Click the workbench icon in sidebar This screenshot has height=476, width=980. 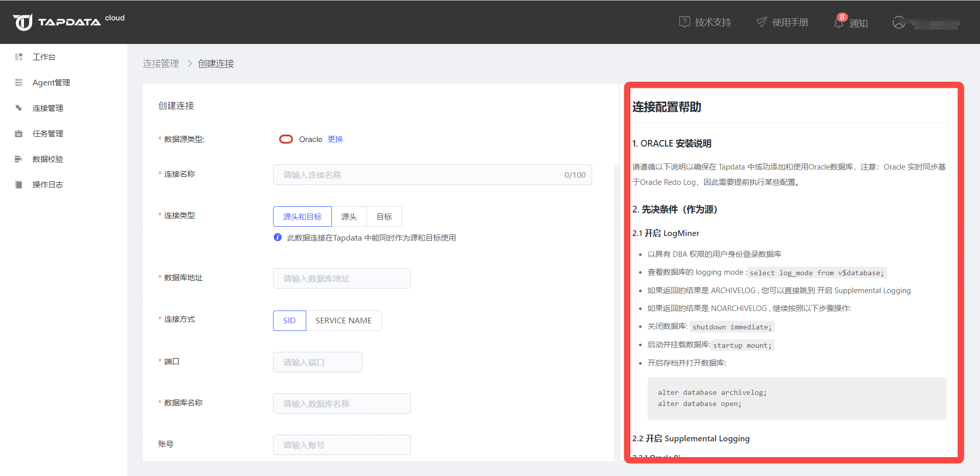click(x=19, y=57)
